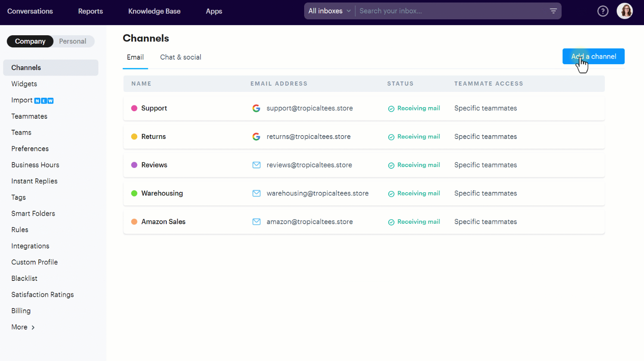This screenshot has height=361, width=644.
Task: Click the Receiving mail status icon for Amazon Sales
Action: point(391,222)
